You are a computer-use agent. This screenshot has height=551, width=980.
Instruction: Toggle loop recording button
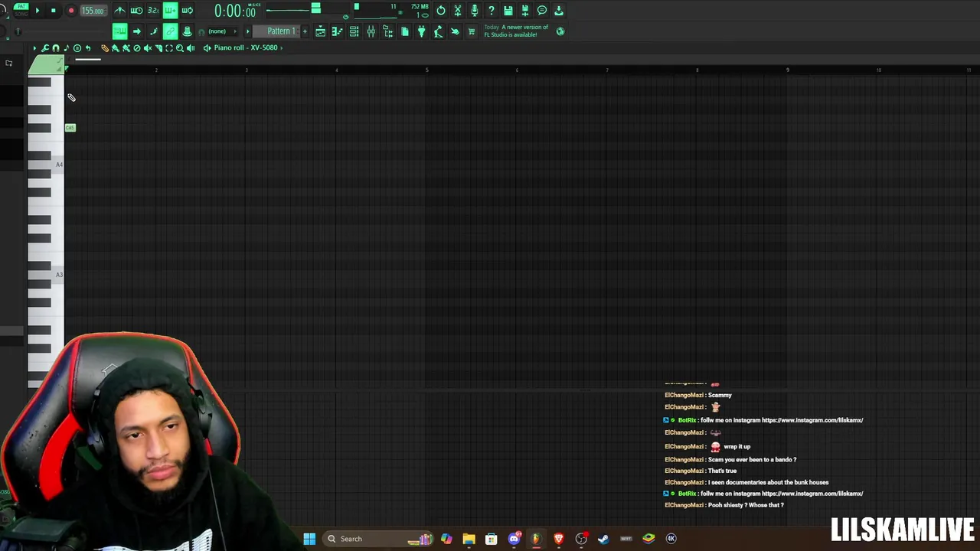187,11
